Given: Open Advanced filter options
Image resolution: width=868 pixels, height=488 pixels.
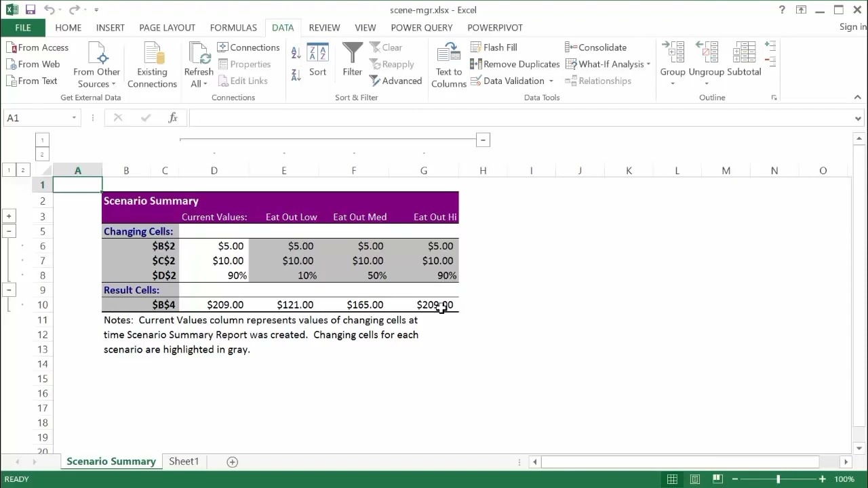Looking at the screenshot, I should pos(396,81).
